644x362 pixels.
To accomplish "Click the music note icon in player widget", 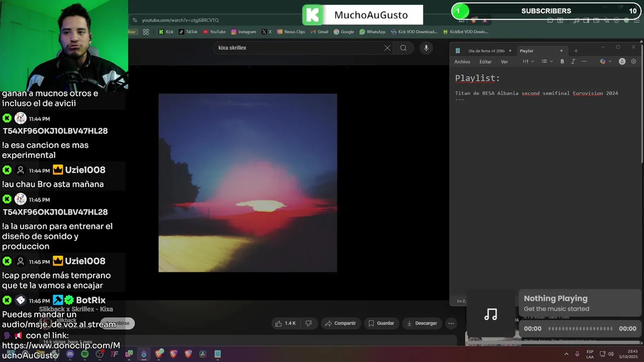I will coord(491,315).
